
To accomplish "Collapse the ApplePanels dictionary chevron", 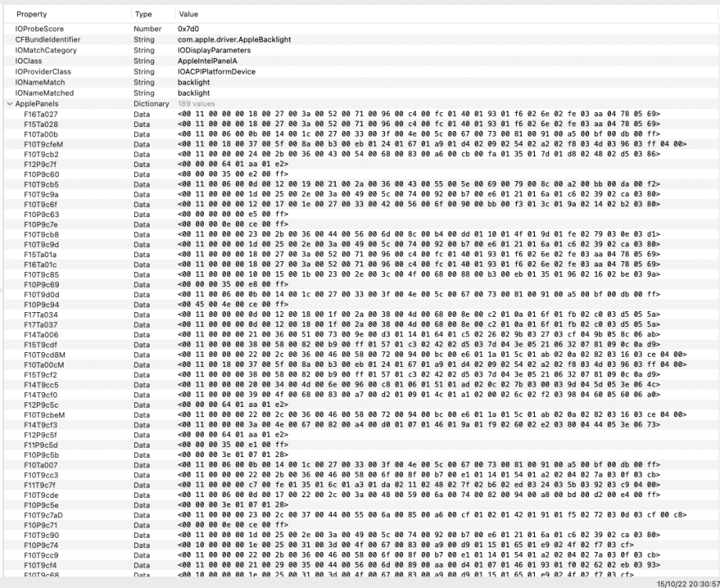I will 9,103.
